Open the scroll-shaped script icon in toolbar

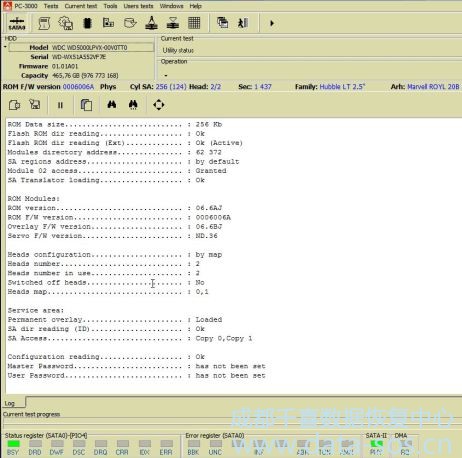click(x=44, y=23)
